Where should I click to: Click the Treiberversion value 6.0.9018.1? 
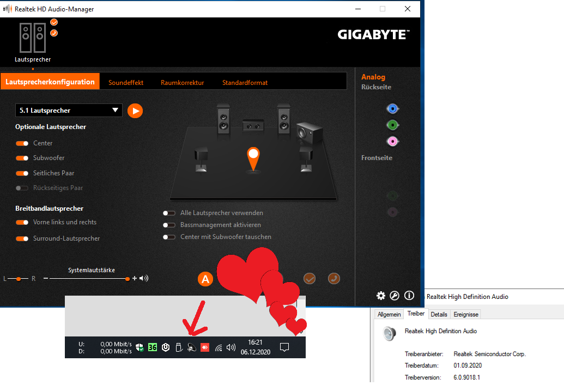tap(467, 377)
